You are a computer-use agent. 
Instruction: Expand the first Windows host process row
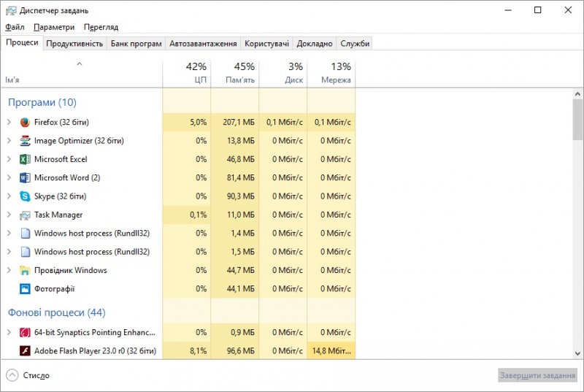coord(9,233)
